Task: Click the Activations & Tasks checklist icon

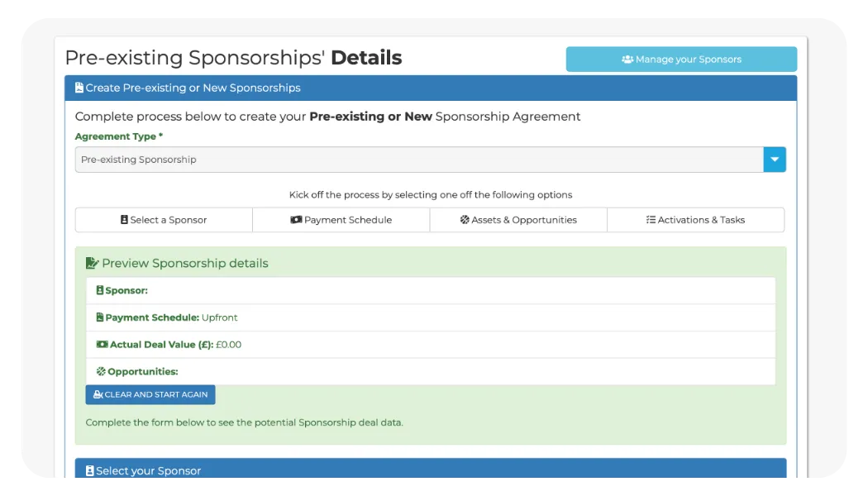Action: tap(651, 220)
